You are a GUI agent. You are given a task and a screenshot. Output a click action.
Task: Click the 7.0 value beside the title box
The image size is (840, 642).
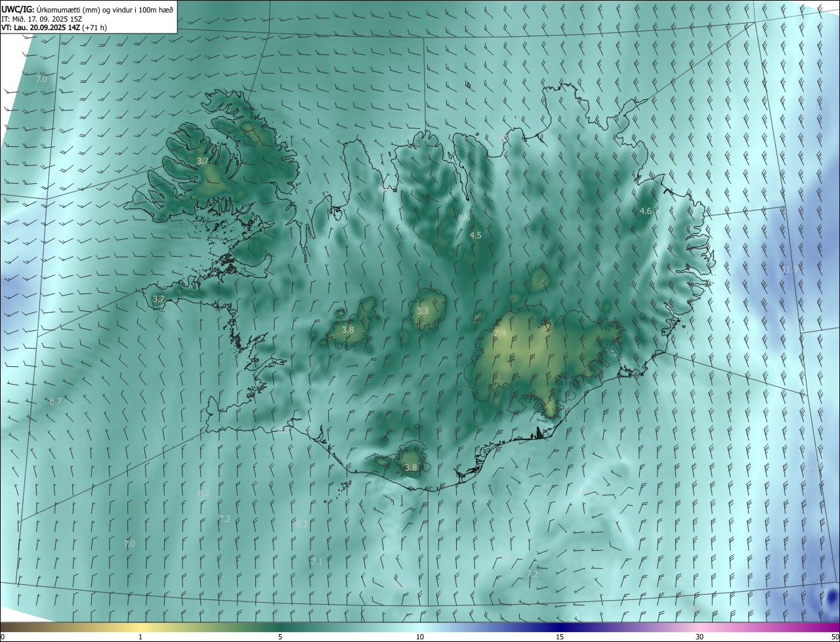pos(41,79)
